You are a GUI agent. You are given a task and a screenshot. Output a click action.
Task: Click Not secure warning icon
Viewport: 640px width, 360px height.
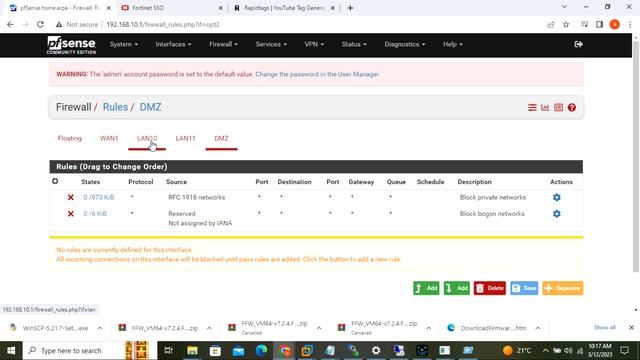59,24
